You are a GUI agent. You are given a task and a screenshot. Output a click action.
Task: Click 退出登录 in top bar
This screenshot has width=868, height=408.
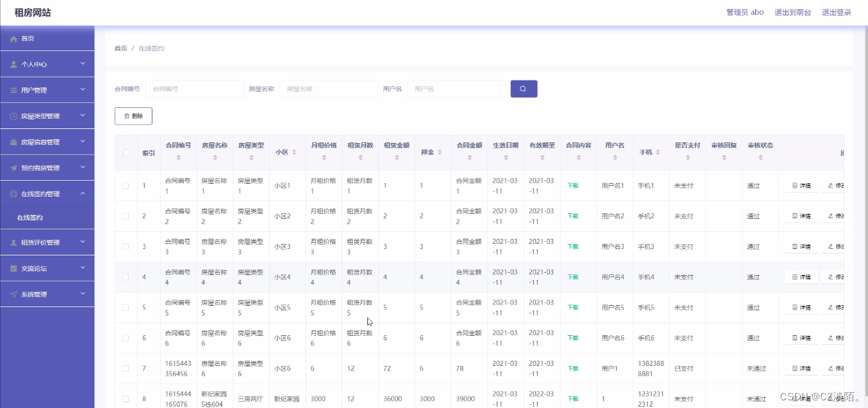[x=837, y=12]
